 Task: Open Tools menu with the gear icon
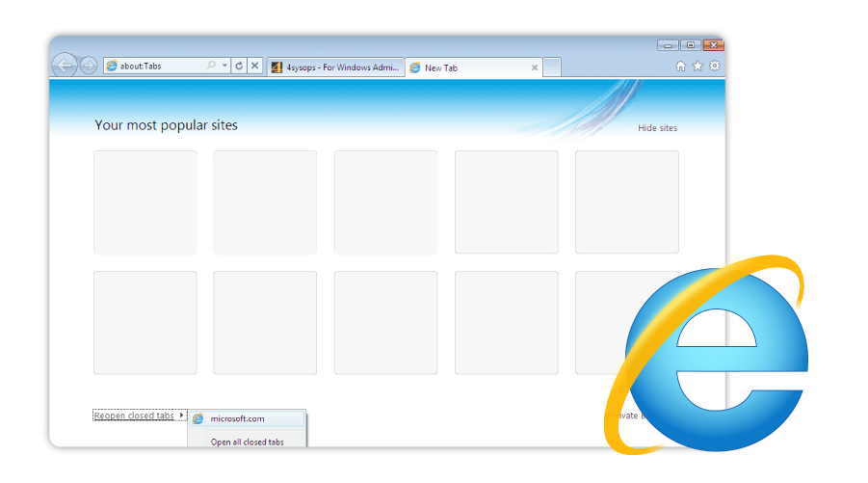[x=715, y=66]
